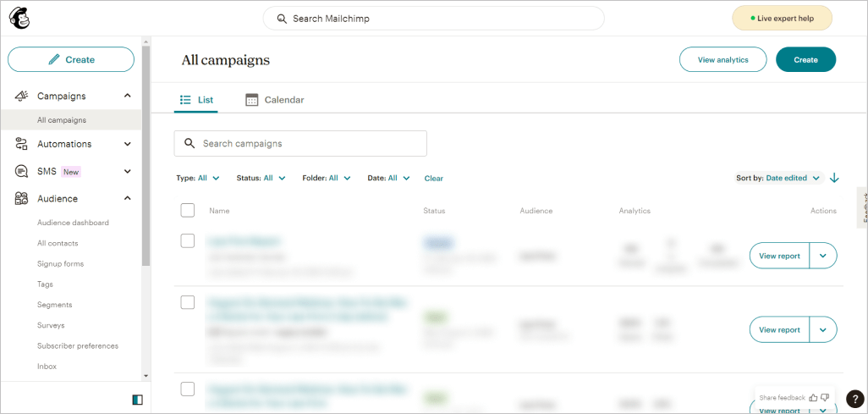
Task: Open the help question mark icon
Action: pyautogui.click(x=854, y=400)
